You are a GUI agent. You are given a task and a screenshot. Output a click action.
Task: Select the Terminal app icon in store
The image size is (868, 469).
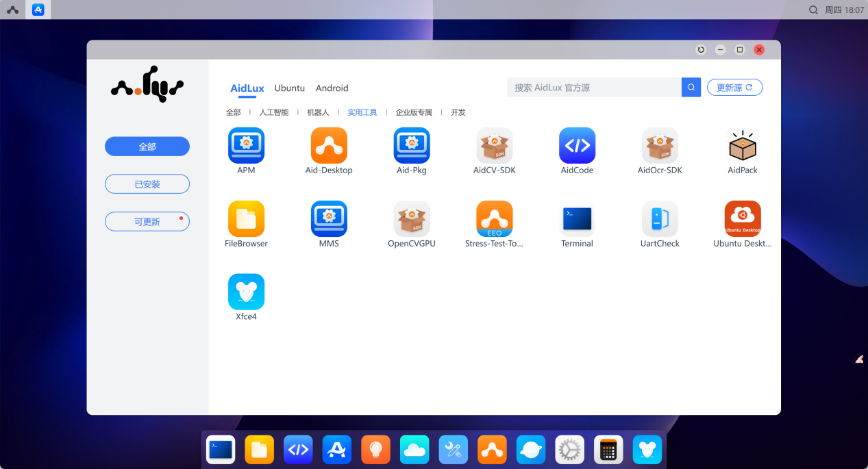577,218
